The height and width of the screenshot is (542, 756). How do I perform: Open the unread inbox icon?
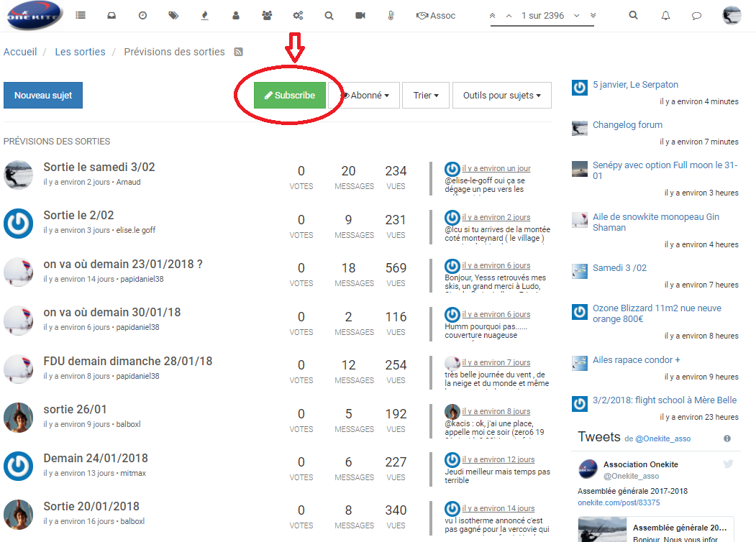click(x=111, y=15)
